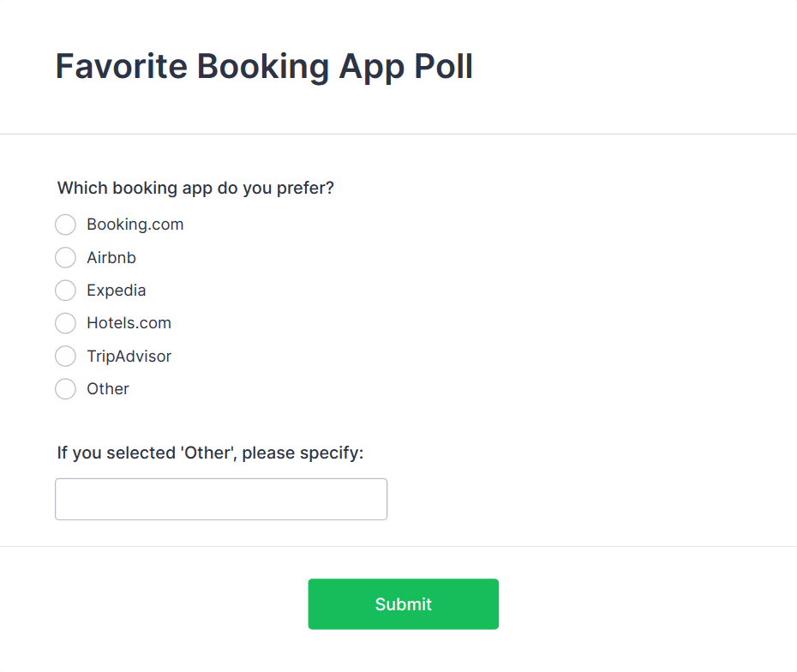Click the divider line below the poll title
Screen dimensions: 797x672
point(398,135)
